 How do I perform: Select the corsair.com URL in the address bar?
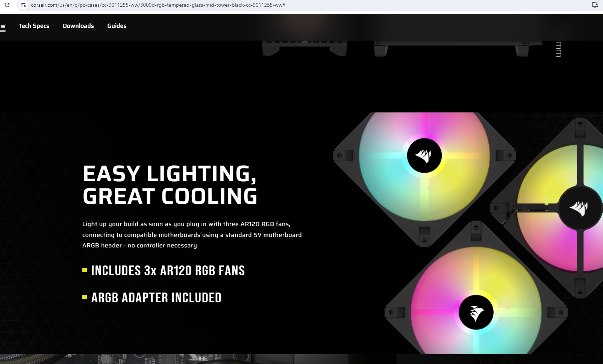tap(158, 5)
